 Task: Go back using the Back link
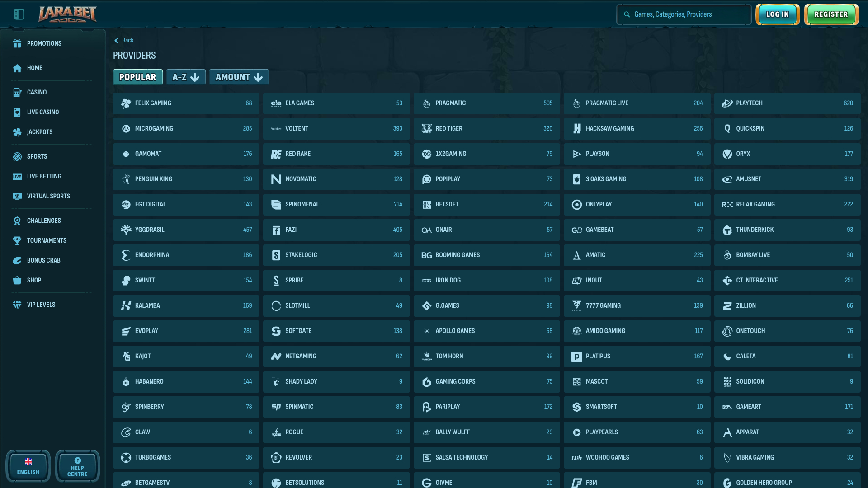[x=123, y=40]
